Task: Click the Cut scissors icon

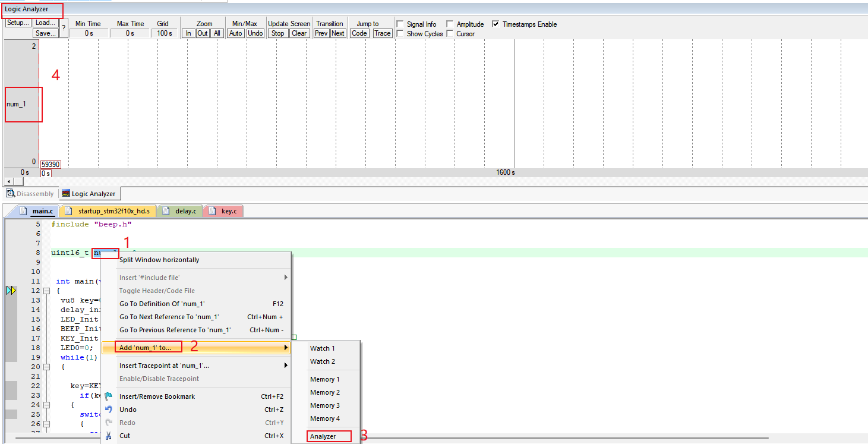Action: pos(108,436)
